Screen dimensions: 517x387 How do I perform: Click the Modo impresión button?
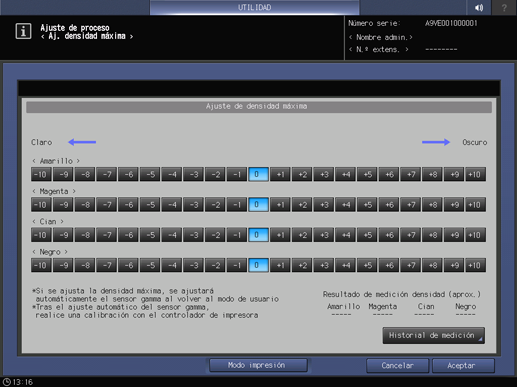point(258,365)
